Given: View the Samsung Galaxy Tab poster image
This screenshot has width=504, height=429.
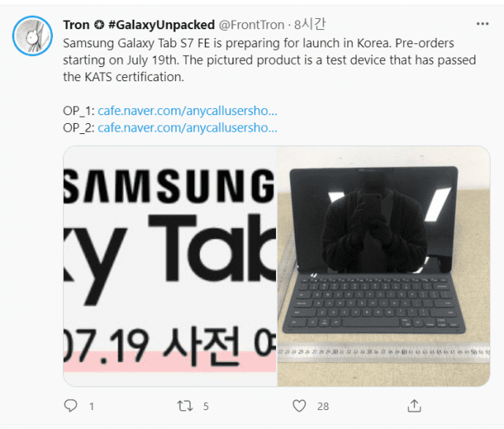Looking at the screenshot, I should coord(170,266).
